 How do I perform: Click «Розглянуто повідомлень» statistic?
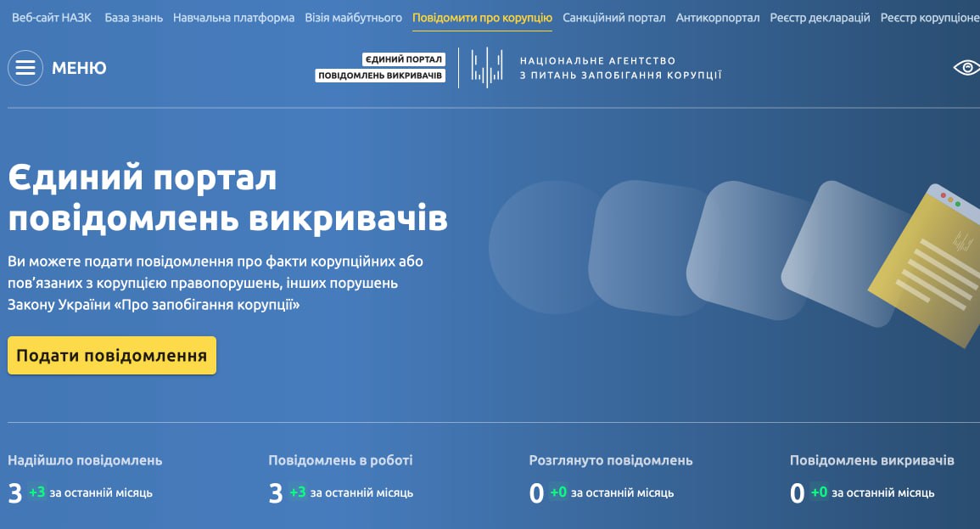tap(611, 460)
